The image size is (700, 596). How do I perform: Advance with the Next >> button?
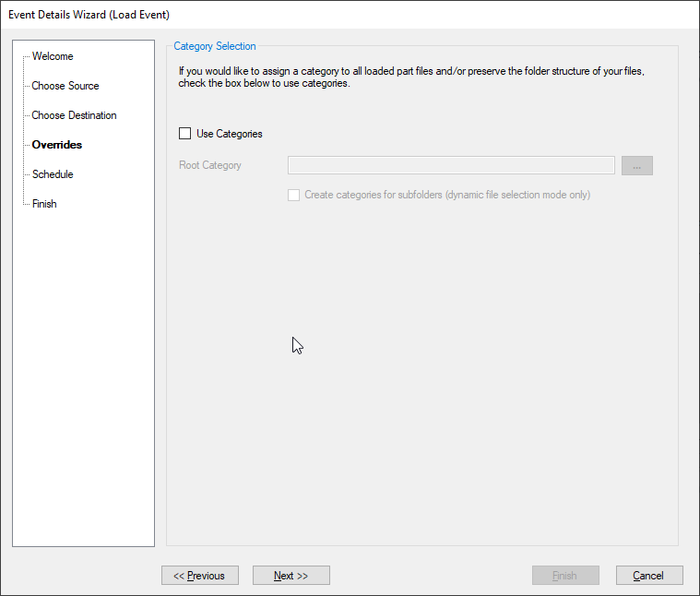click(291, 576)
